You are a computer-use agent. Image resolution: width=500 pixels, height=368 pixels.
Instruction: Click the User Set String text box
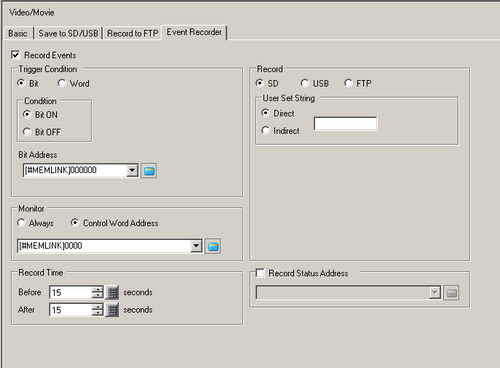click(345, 123)
